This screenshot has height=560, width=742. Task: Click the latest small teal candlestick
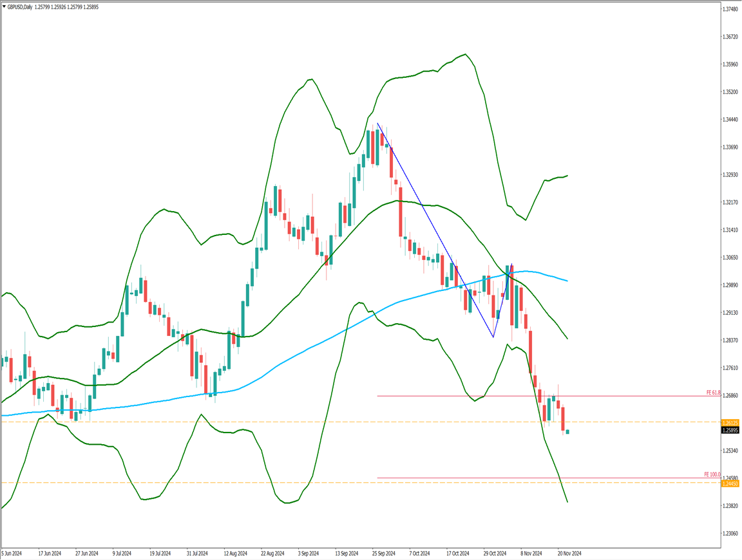pos(567,431)
